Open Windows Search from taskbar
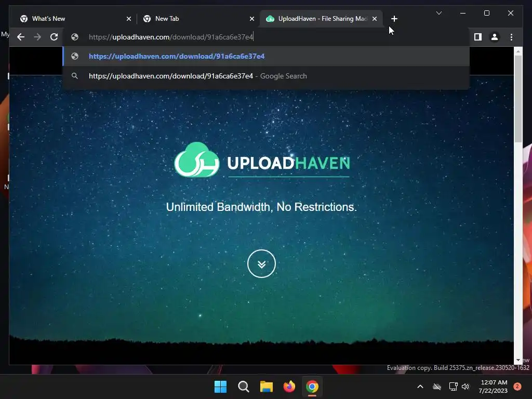Image resolution: width=532 pixels, height=399 pixels. (243, 387)
